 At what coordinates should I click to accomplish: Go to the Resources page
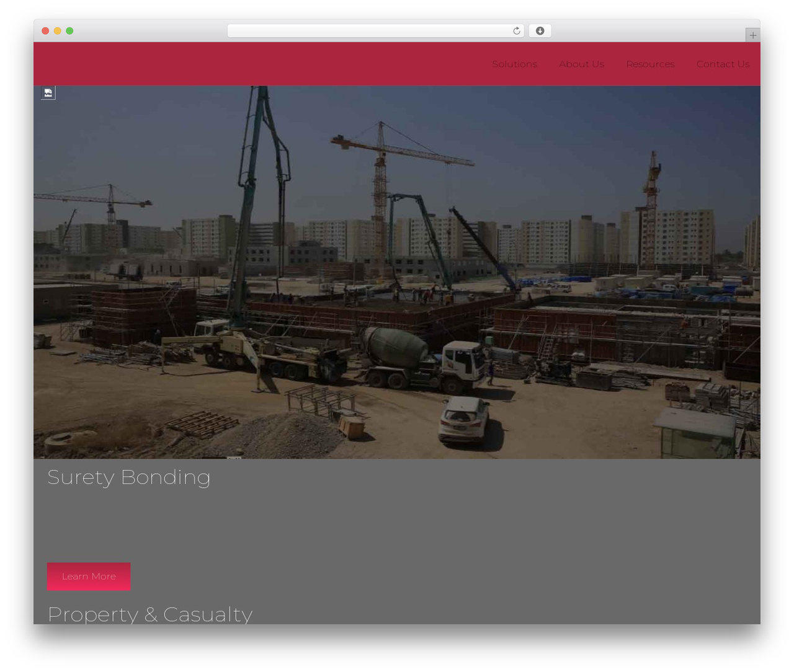(x=650, y=64)
